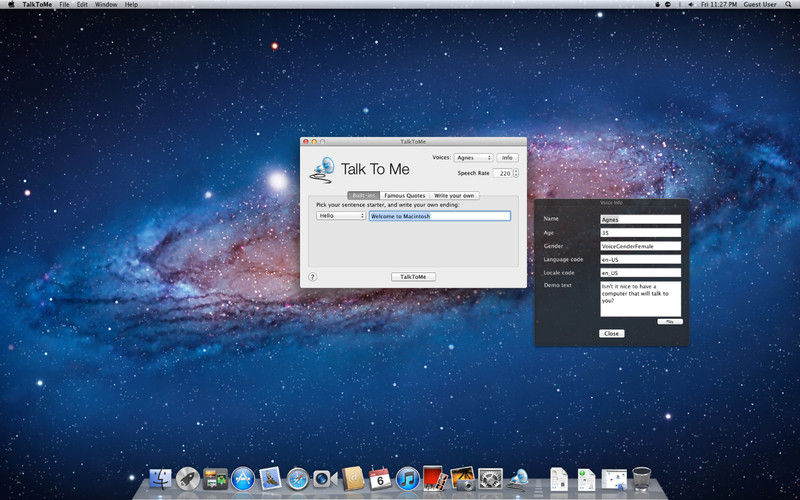Open Mission Control from the Dock
The height and width of the screenshot is (500, 800).
pos(215,479)
